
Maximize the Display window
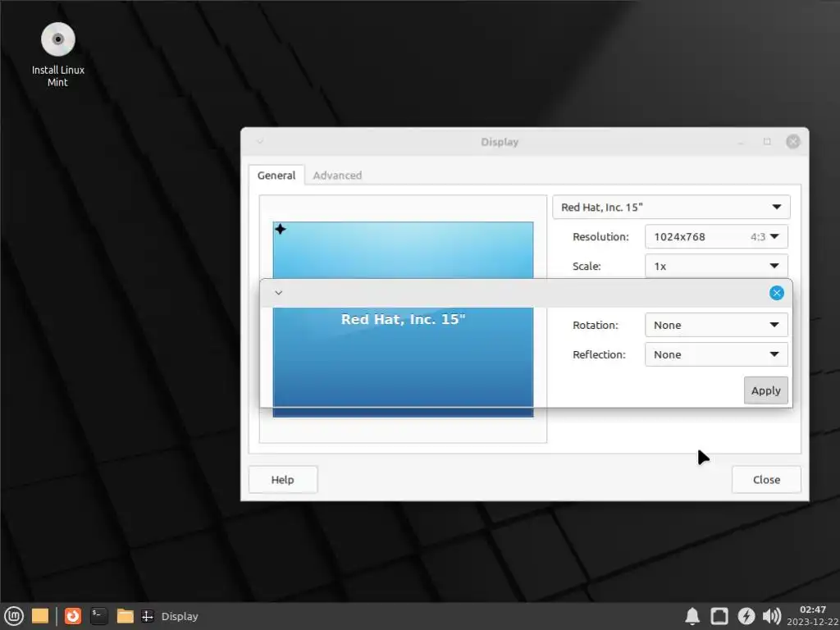coord(767,141)
